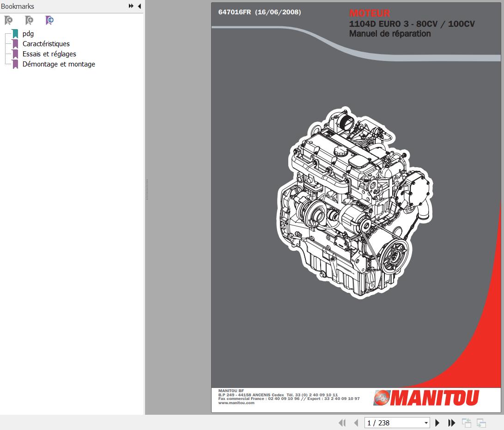Click the purple icon beside Caractéristiques

click(x=15, y=44)
